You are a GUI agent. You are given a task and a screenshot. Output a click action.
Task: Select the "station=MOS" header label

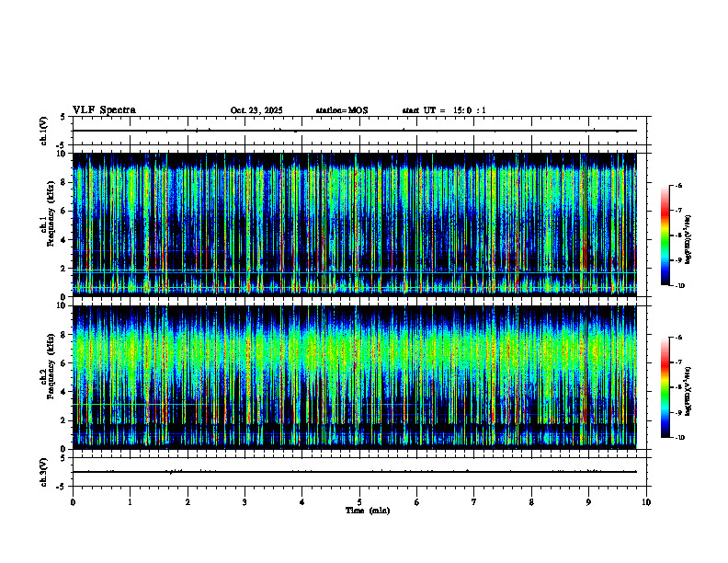click(x=342, y=110)
